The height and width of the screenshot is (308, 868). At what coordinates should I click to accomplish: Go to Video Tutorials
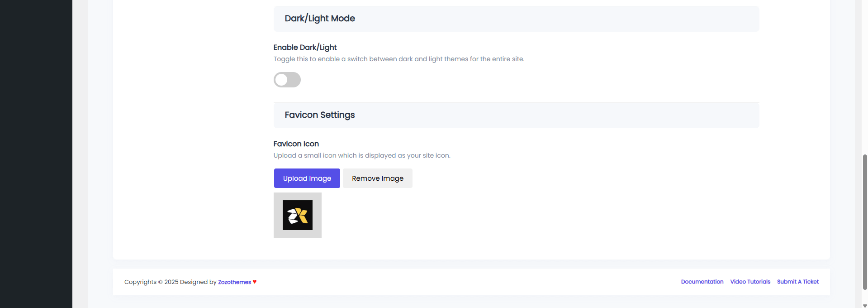click(750, 282)
